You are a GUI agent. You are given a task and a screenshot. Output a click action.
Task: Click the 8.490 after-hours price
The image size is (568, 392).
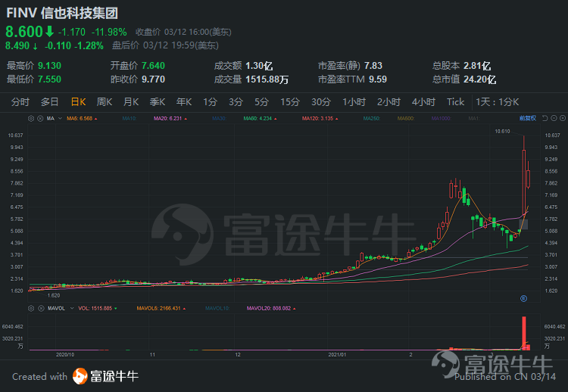(x=17, y=46)
